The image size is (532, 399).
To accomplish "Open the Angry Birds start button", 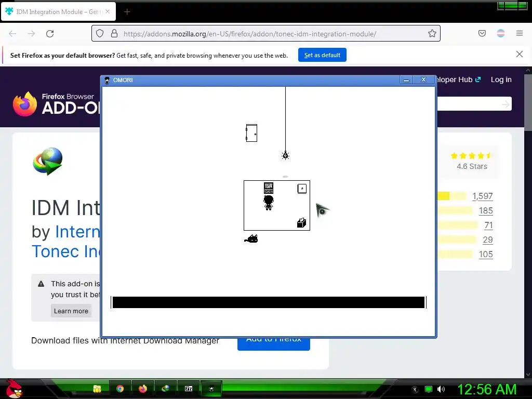I will click(14, 389).
